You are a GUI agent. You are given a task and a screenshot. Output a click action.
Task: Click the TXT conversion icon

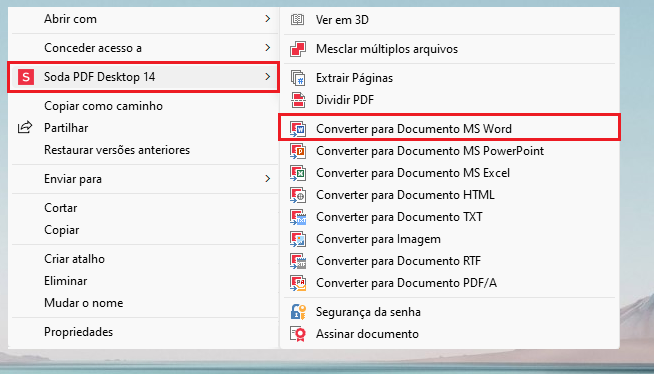click(x=298, y=217)
